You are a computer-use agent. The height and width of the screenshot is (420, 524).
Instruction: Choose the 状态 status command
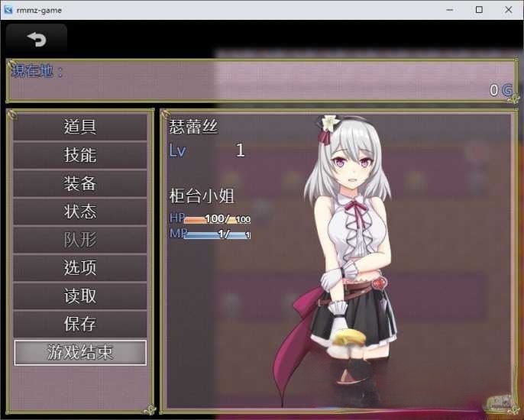click(x=80, y=212)
